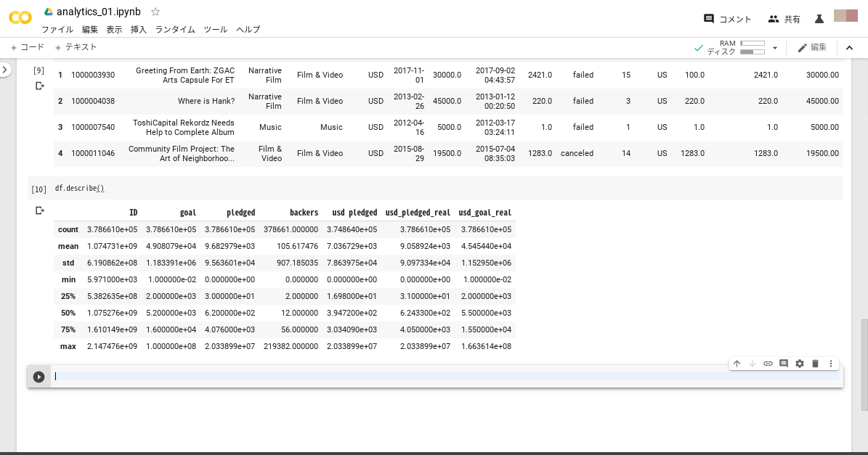Screen dimensions: 868x455
Task: Move cell down with the arrow icon
Action: click(753, 364)
